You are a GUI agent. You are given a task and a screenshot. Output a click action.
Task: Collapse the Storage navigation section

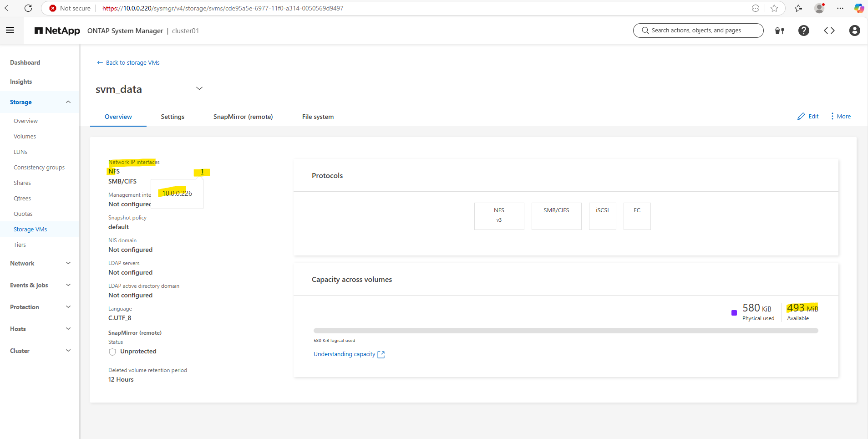point(68,102)
